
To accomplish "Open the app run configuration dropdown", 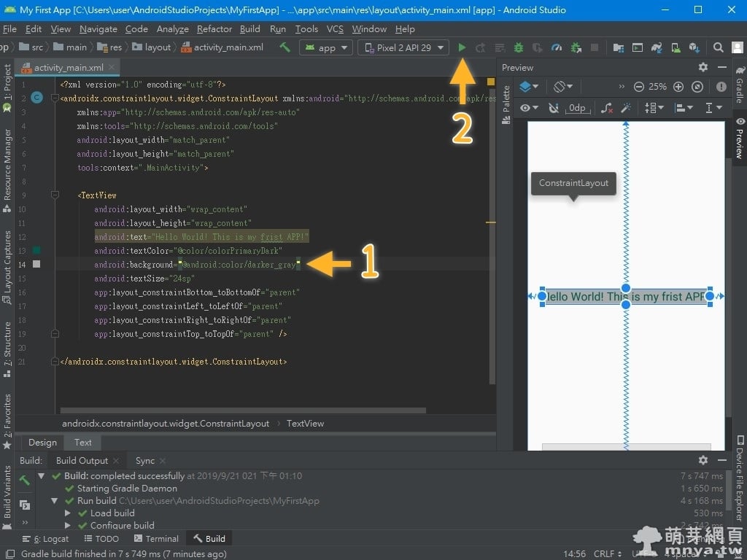I will (326, 47).
